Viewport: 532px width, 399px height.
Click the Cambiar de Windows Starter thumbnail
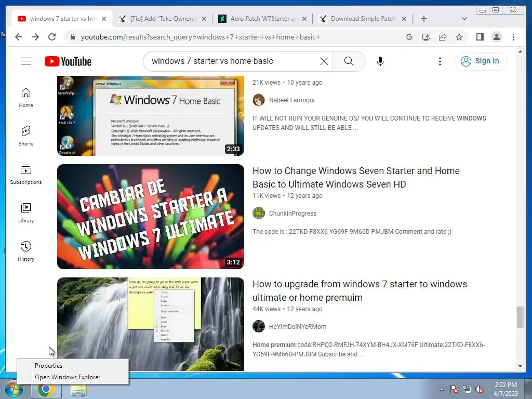150,217
